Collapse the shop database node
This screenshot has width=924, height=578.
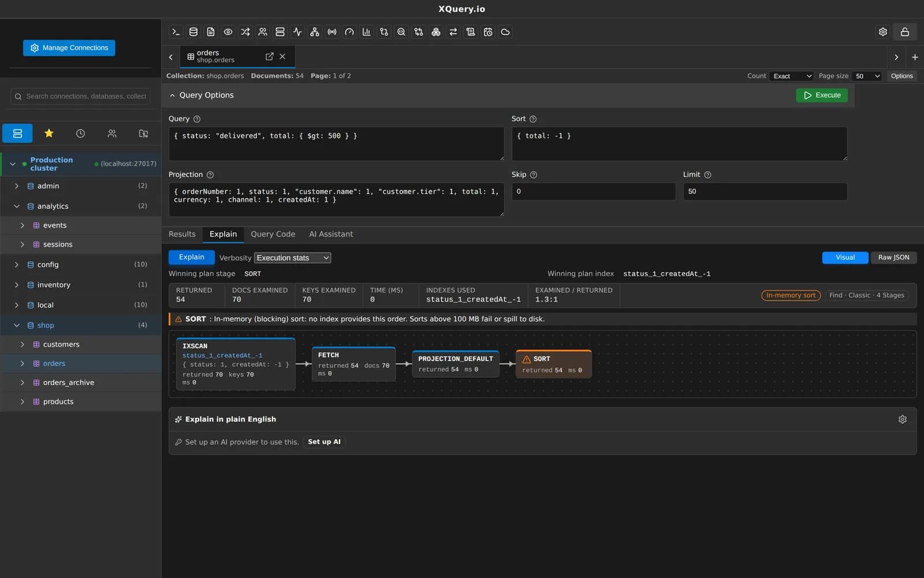[17, 325]
